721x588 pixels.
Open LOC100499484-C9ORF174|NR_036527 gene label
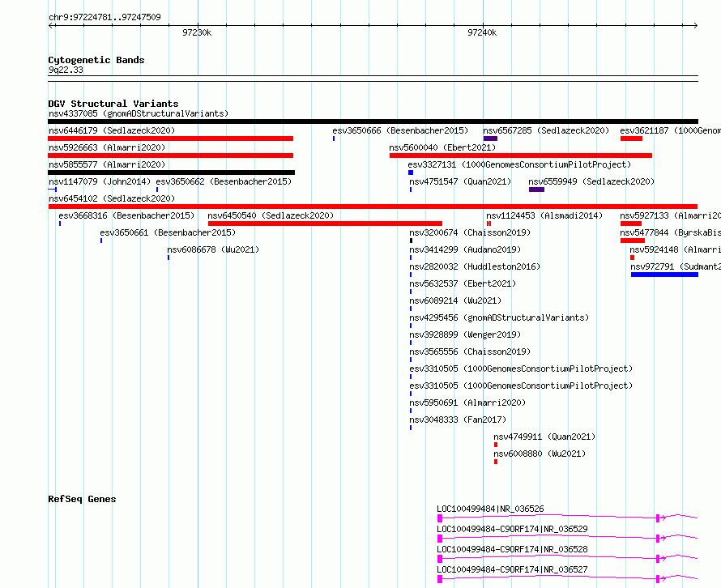tap(512, 569)
